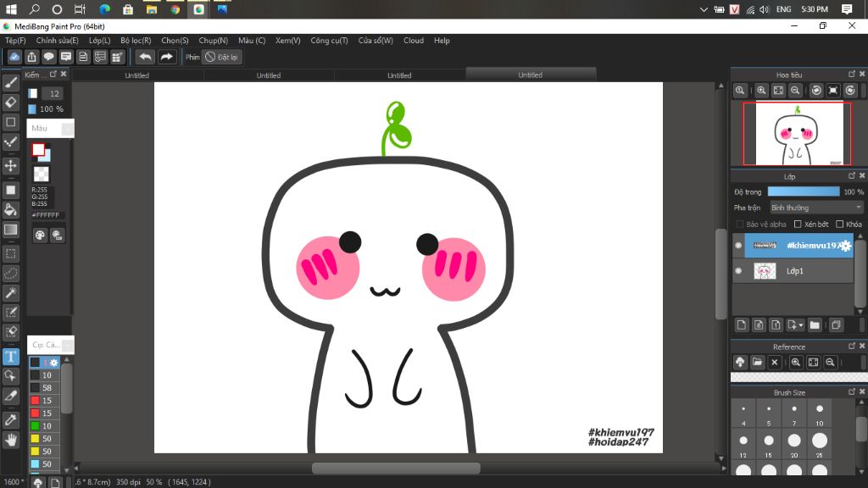Adjust the Độ trong opacity slider
This screenshot has width=868, height=488.
[x=804, y=191]
